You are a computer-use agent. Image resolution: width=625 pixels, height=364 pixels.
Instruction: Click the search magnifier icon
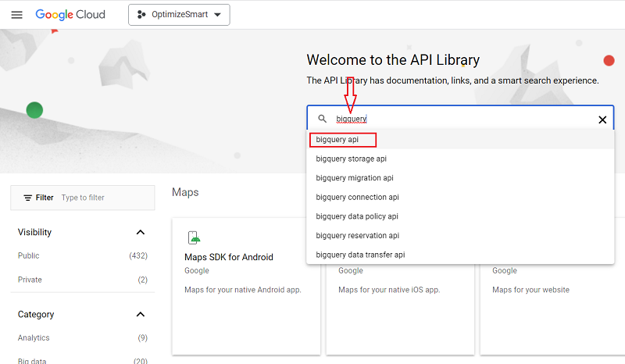pyautogui.click(x=322, y=119)
